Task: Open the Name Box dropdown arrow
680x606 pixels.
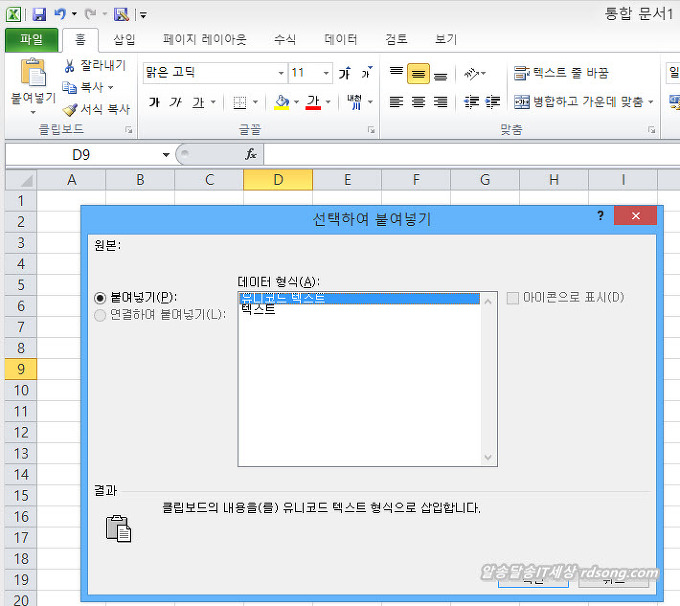Action: pyautogui.click(x=166, y=154)
